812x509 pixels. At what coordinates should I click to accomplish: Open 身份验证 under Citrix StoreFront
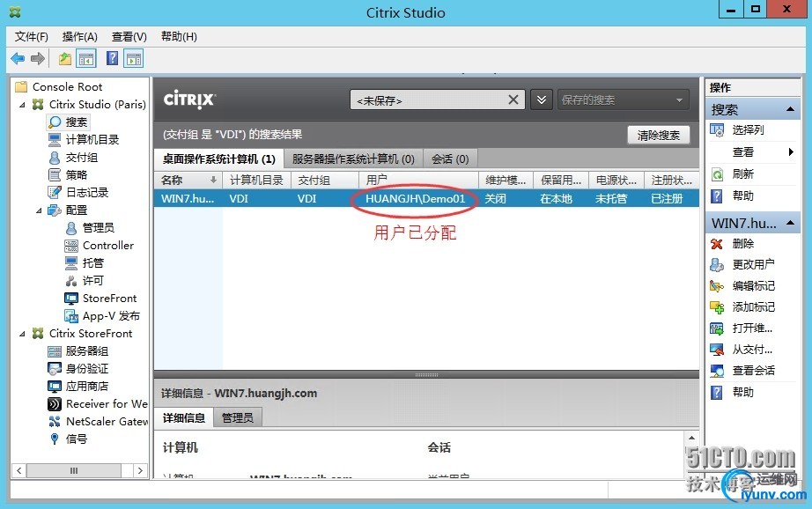pos(86,369)
